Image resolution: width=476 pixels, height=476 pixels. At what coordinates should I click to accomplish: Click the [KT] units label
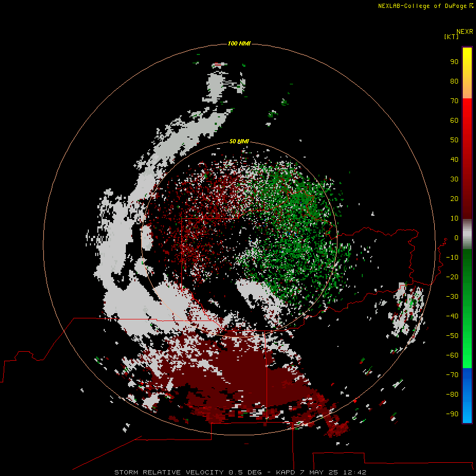click(452, 36)
